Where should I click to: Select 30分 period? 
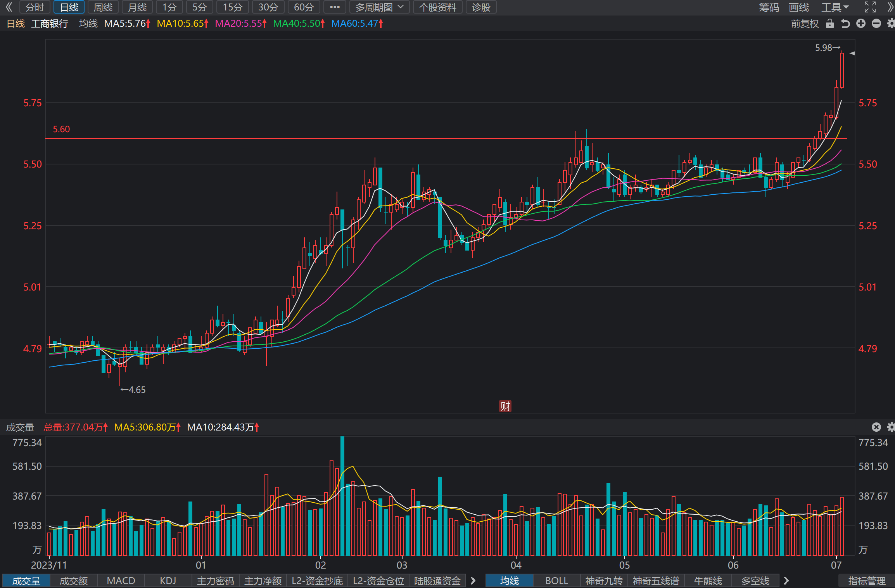[268, 7]
